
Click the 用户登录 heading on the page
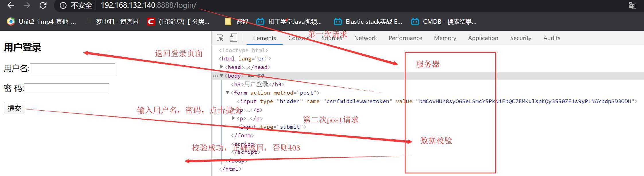(22, 47)
